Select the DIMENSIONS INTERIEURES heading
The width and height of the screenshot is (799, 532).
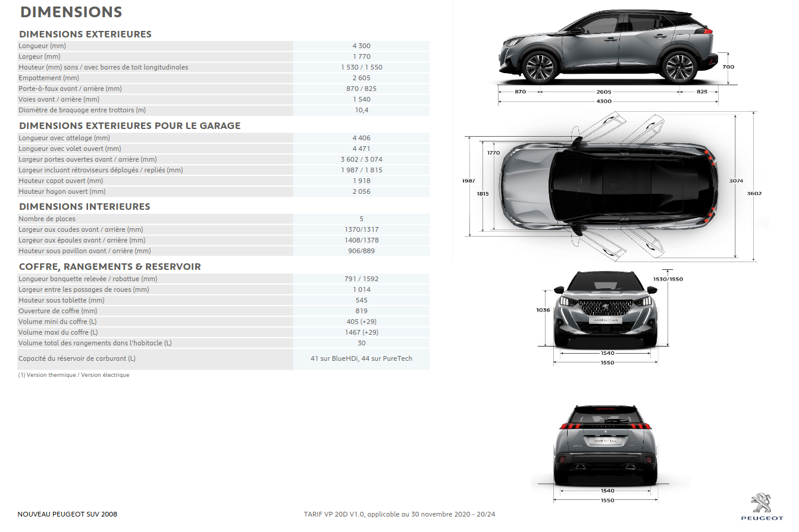pos(84,207)
